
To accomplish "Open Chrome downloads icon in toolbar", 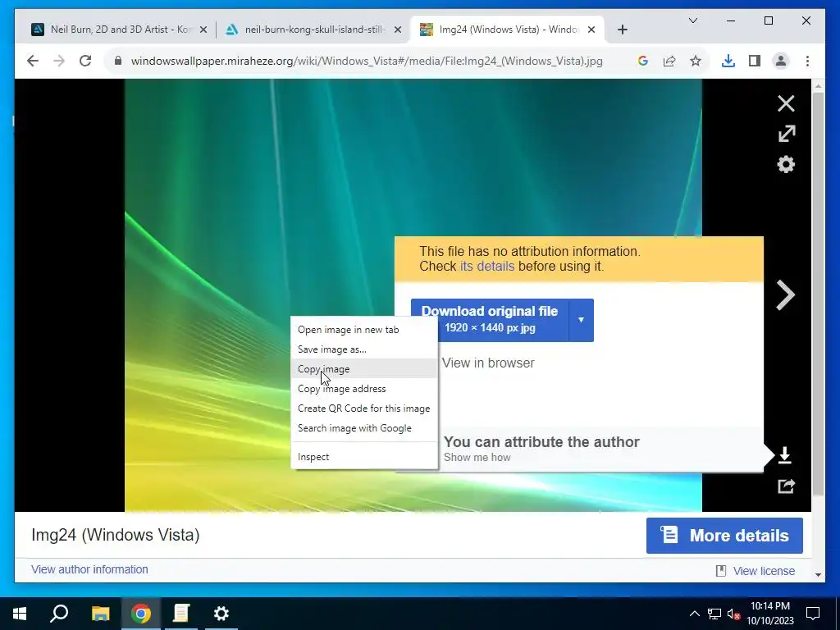I will pos(728,61).
